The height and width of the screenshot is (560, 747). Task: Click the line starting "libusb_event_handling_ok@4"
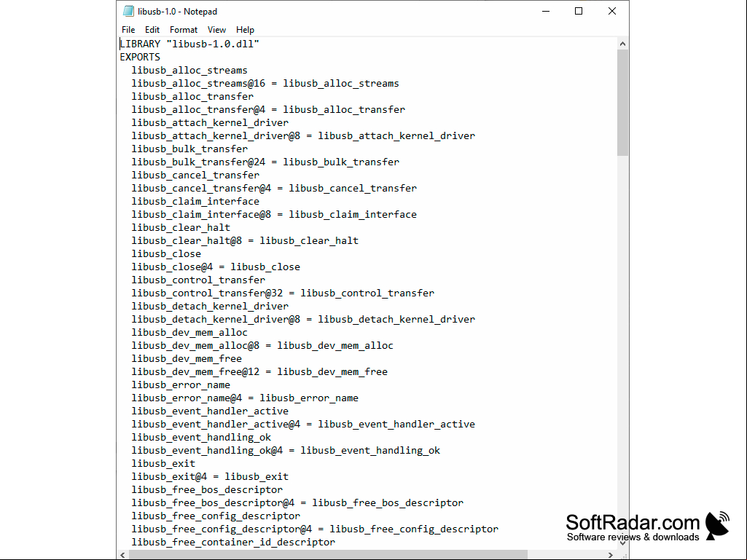[286, 451]
